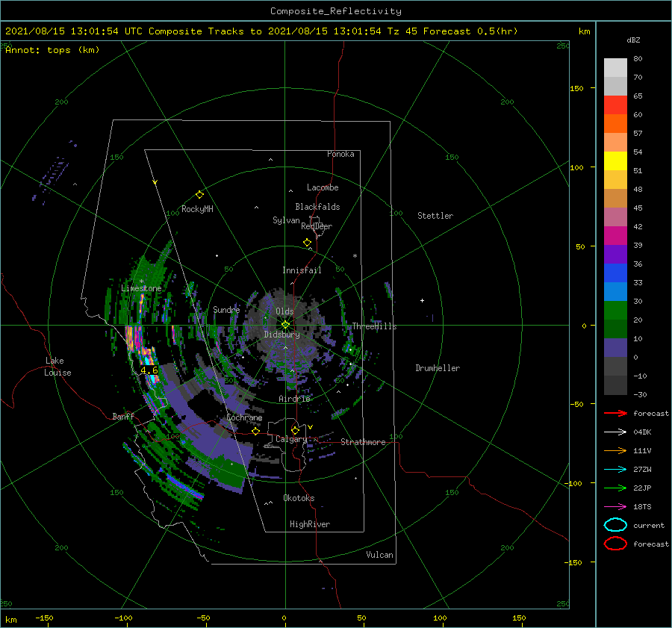This screenshot has width=672, height=628.
Task: Click the Okotoks city label
Action: click(299, 498)
